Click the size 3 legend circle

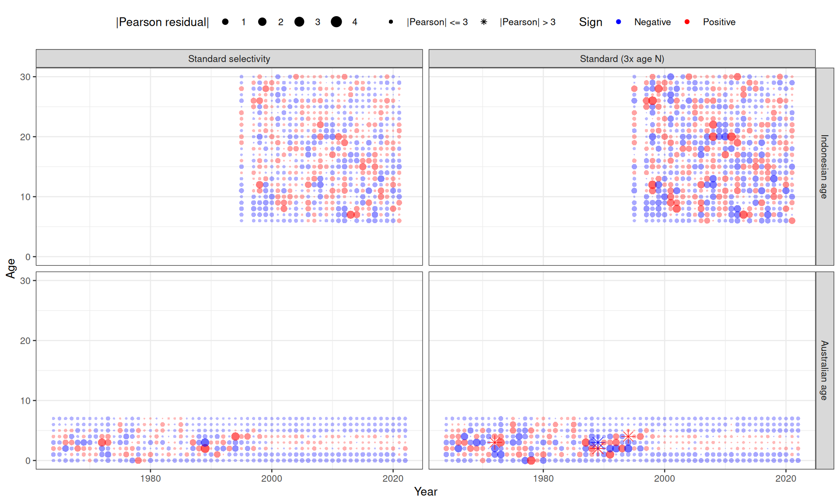299,22
